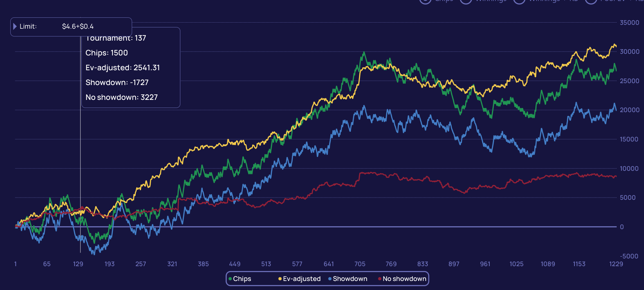Click the yellow Ev-adjusted legend dot
Image resolution: width=644 pixels, height=290 pixels.
[280, 279]
